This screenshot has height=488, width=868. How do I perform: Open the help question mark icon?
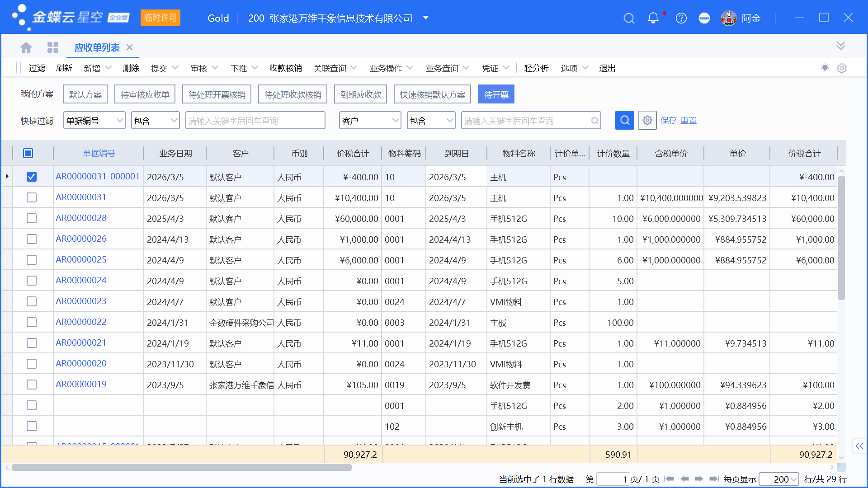tap(681, 18)
